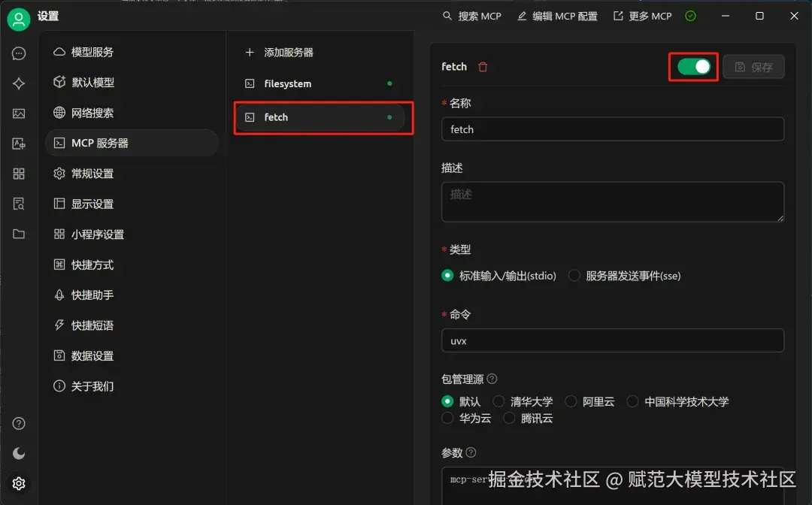Open the translation panel in sidebar
The height and width of the screenshot is (505, 812).
19,144
